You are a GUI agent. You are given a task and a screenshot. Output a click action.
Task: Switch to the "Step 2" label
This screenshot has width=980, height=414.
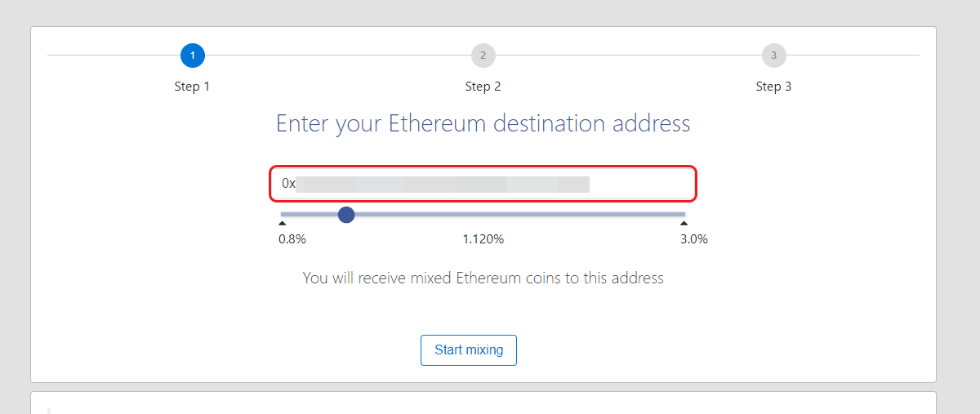click(x=483, y=87)
